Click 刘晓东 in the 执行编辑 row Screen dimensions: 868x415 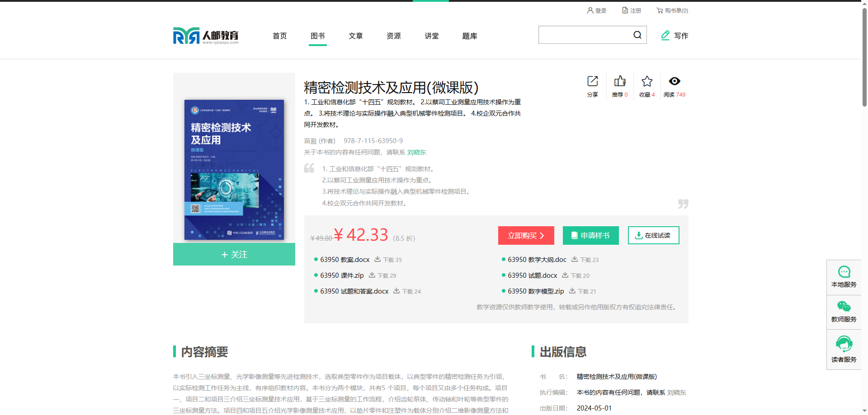coord(677,392)
